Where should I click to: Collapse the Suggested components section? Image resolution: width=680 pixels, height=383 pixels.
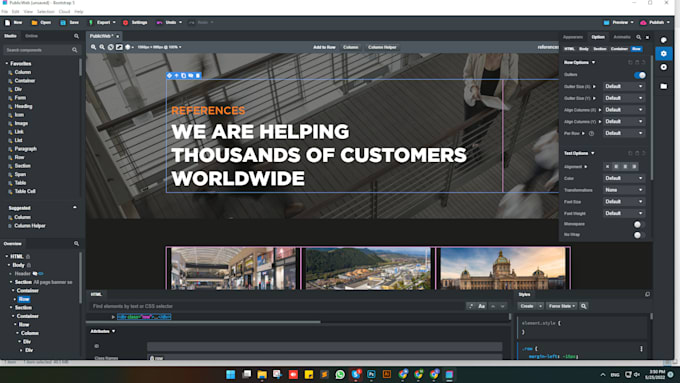click(75, 208)
